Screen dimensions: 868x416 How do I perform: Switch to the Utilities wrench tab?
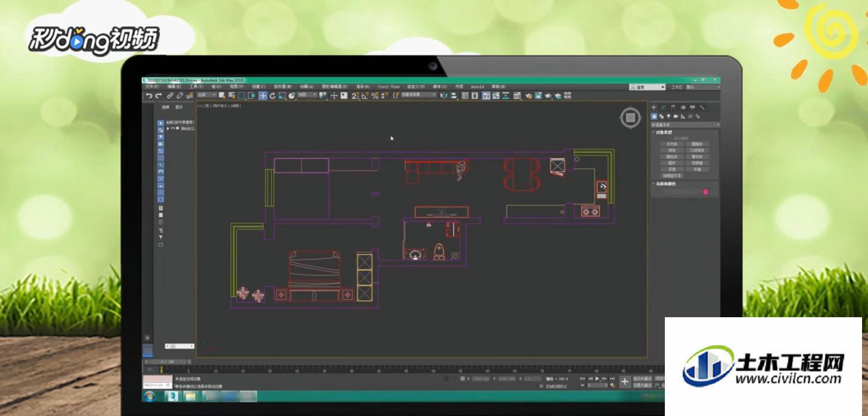pyautogui.click(x=702, y=107)
